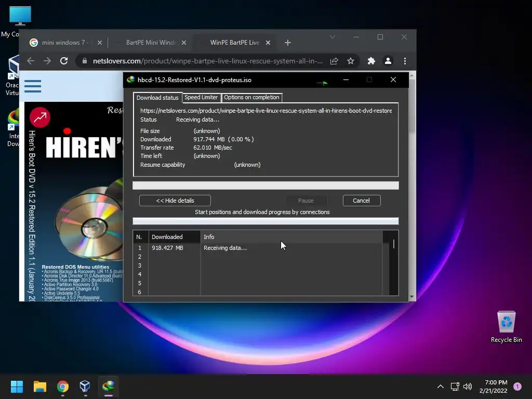Select connection row number 5

(x=258, y=283)
